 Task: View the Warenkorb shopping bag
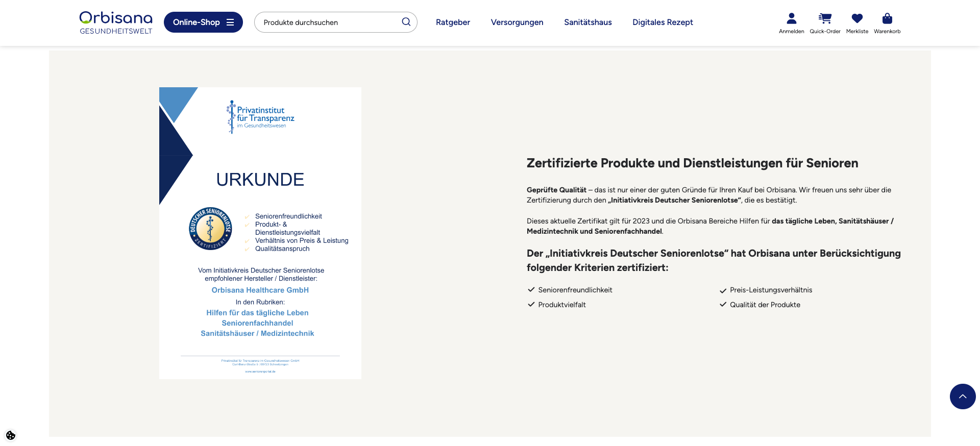coord(887,19)
